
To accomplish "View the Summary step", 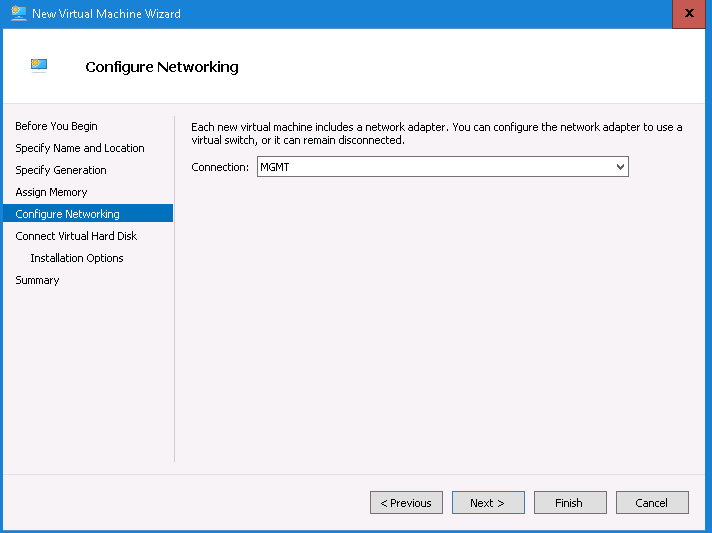I will (37, 280).
